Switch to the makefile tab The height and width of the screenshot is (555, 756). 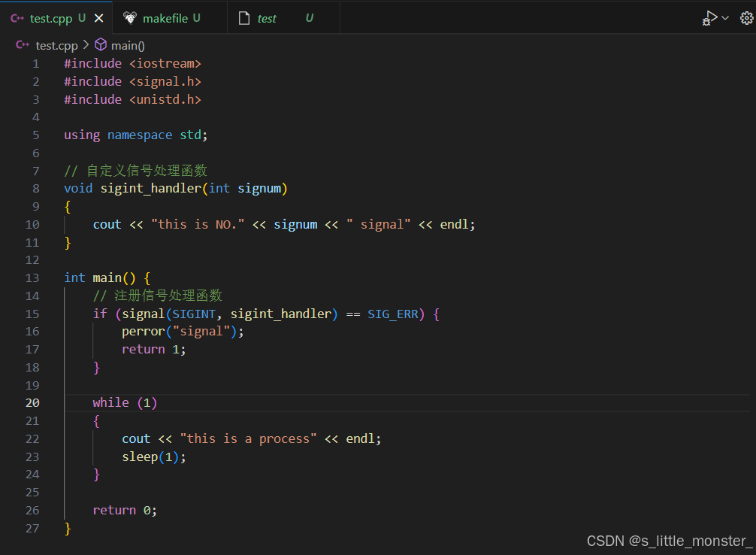click(165, 18)
